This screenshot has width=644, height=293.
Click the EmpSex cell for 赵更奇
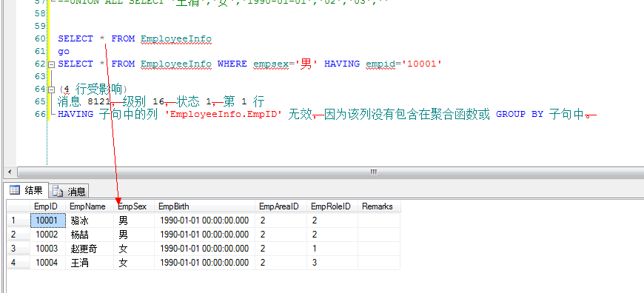pos(134,249)
